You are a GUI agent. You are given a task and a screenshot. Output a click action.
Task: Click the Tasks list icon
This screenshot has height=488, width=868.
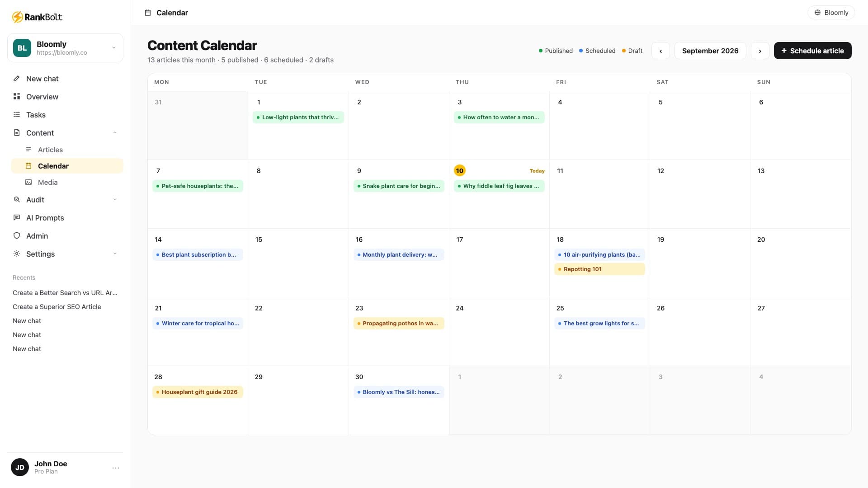17,115
